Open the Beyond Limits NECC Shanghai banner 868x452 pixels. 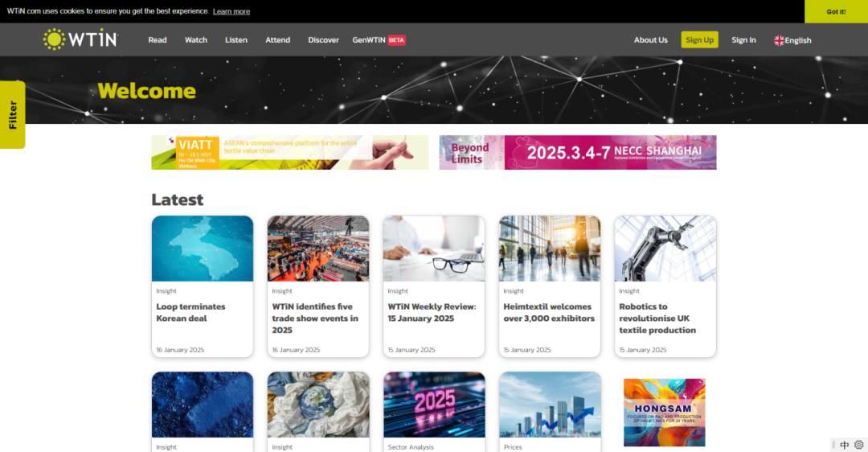[578, 152]
